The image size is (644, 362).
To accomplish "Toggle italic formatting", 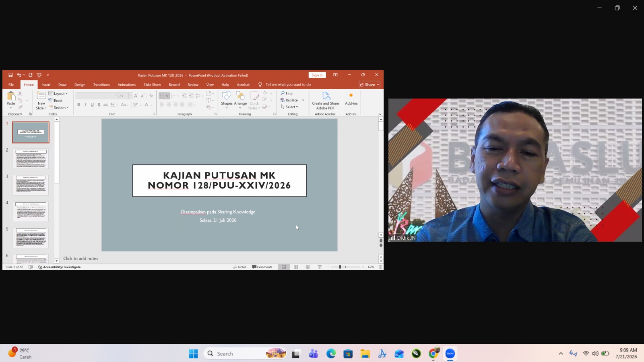I will click(x=85, y=105).
